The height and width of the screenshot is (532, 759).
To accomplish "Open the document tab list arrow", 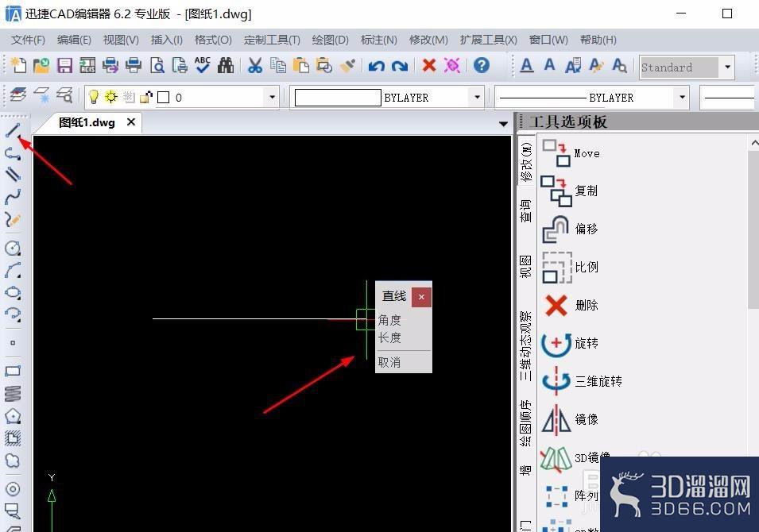I will 503,124.
